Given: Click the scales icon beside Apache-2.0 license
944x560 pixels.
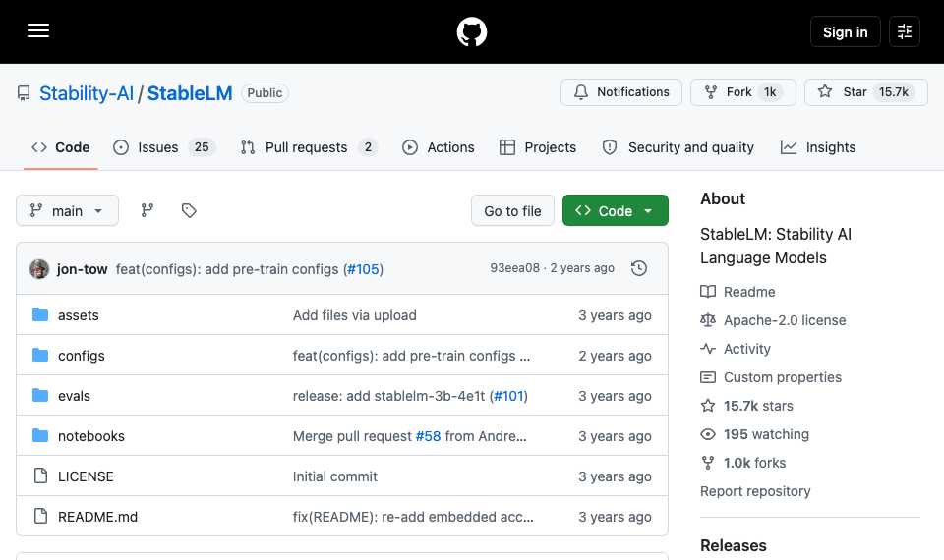Looking at the screenshot, I should click(x=708, y=320).
